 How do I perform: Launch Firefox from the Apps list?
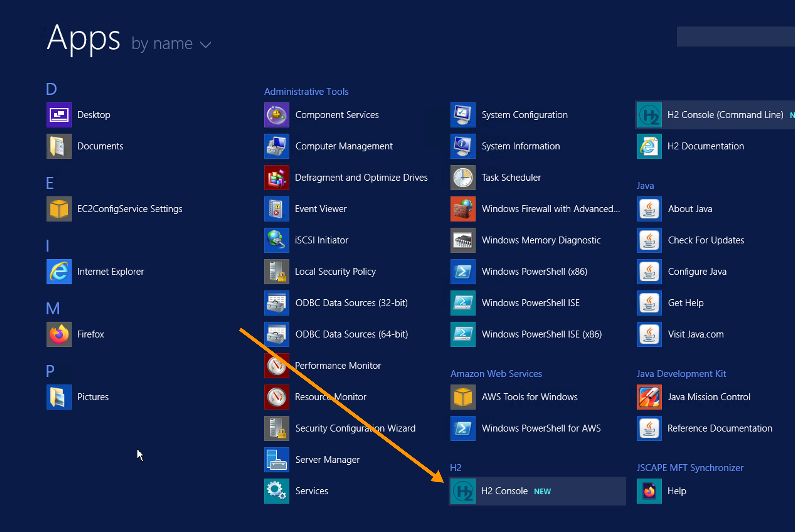[59, 334]
